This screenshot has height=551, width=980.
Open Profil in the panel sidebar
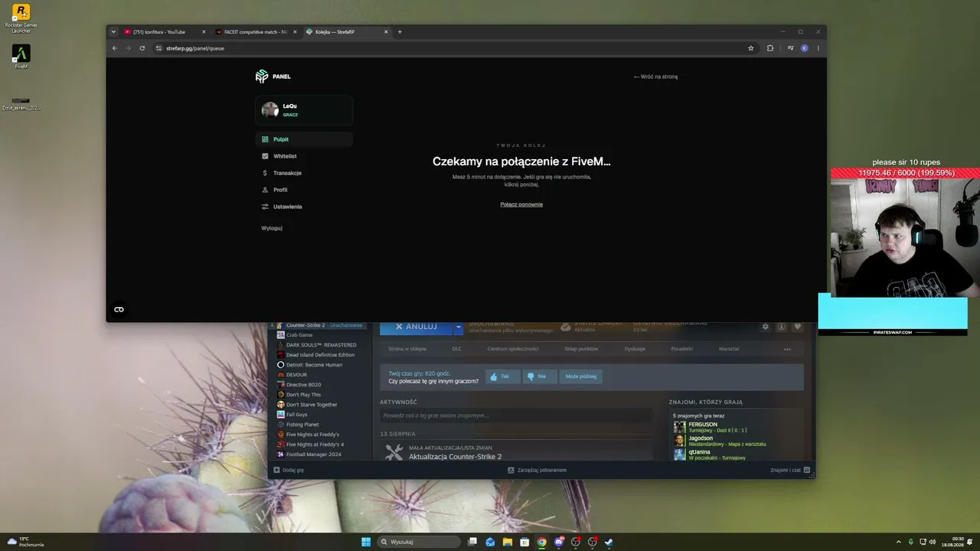[304, 190]
